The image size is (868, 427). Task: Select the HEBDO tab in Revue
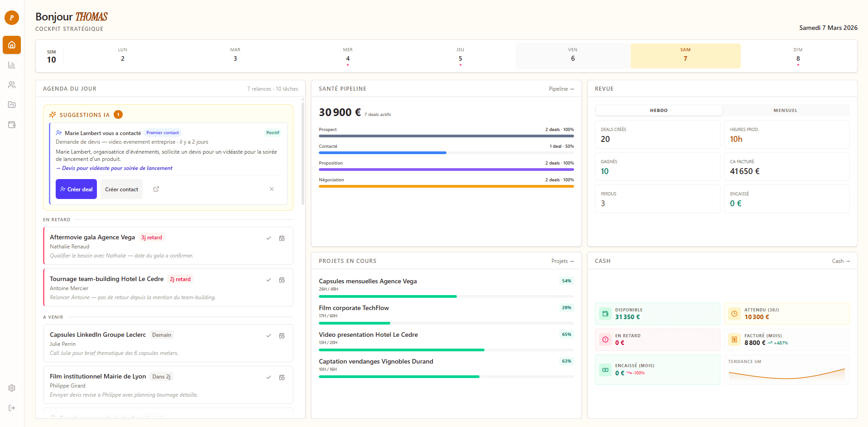(659, 110)
